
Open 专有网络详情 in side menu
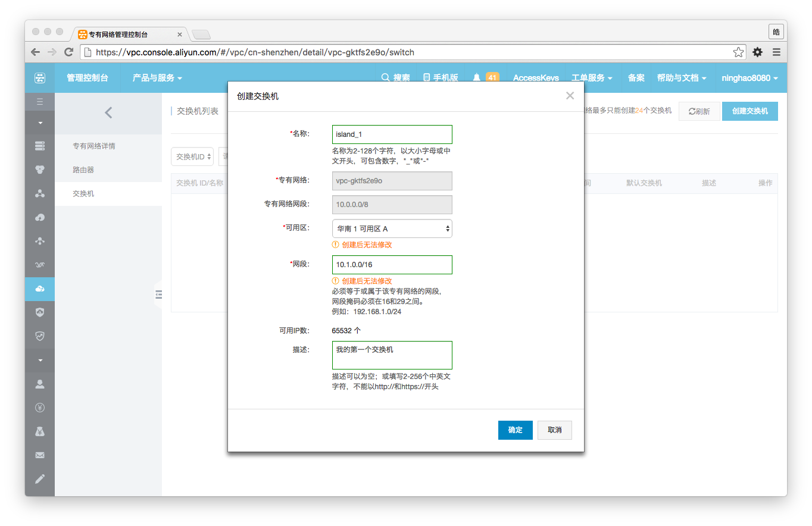94,146
